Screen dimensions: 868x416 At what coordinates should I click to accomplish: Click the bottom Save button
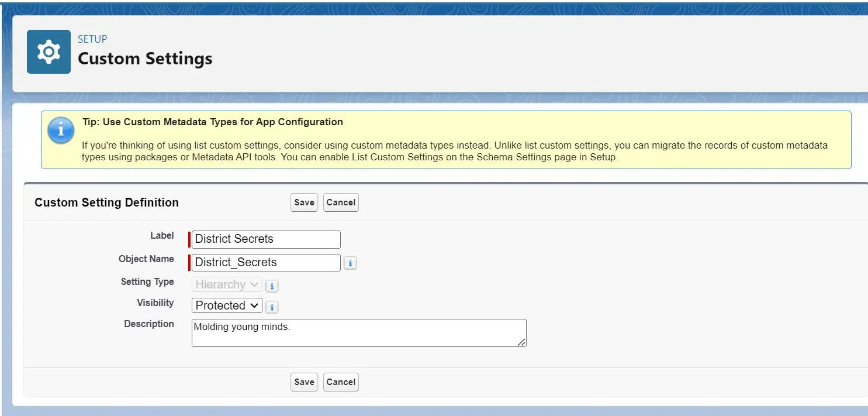click(x=304, y=382)
